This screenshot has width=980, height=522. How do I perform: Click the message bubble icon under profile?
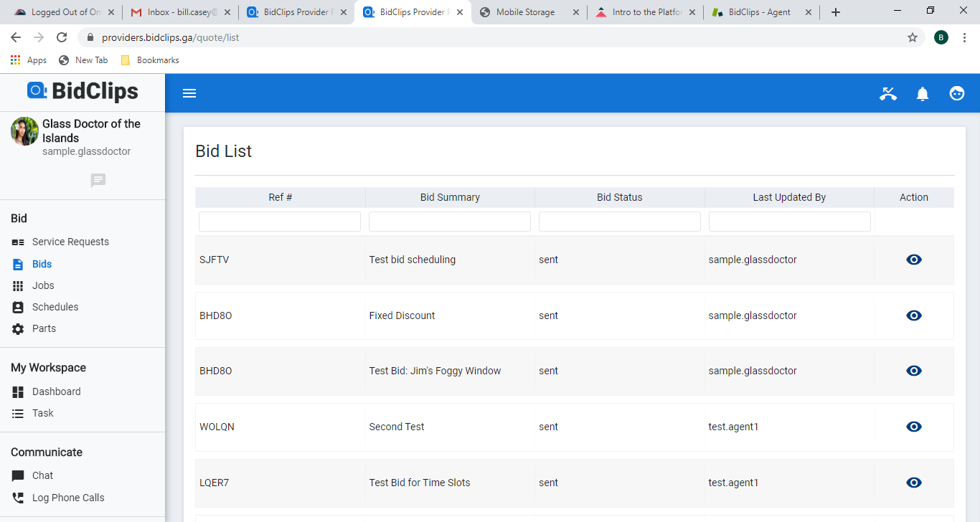(98, 181)
